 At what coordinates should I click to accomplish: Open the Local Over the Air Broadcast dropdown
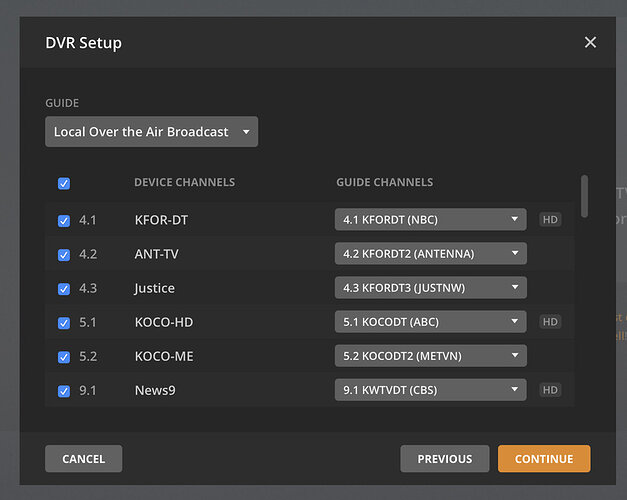(151, 132)
